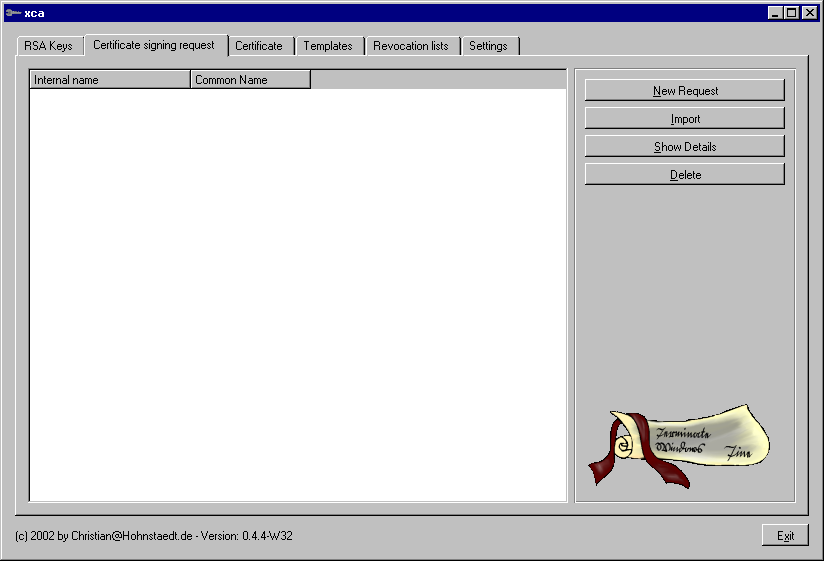Open the Settings tab
The height and width of the screenshot is (561, 824).
[x=488, y=46]
